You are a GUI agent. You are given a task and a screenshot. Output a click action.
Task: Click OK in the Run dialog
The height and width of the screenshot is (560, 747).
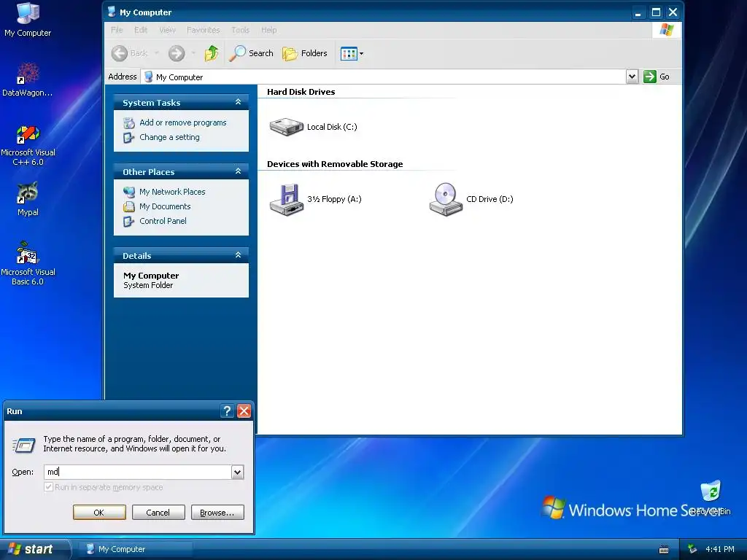99,513
